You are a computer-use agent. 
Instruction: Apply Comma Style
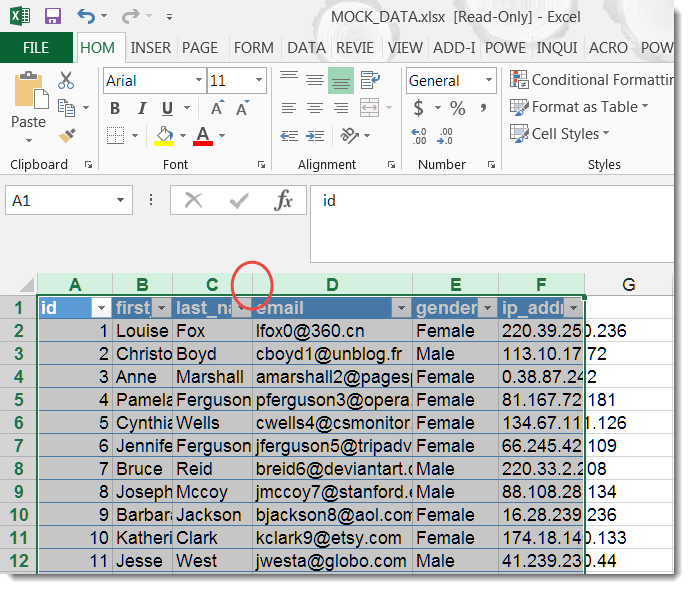tap(483, 108)
